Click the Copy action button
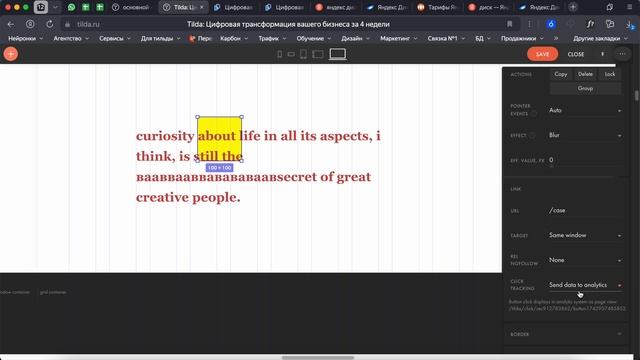 560,74
